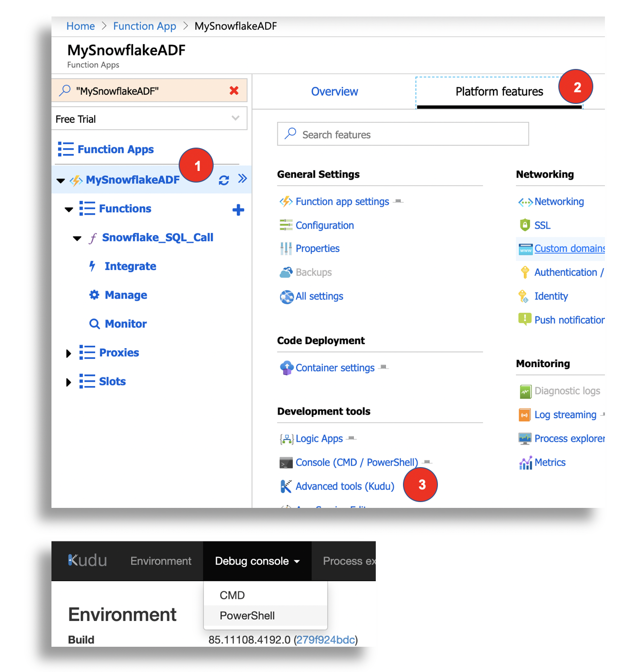Screen dimensions: 636x672
Task: Open the All settings link
Action: click(x=319, y=296)
